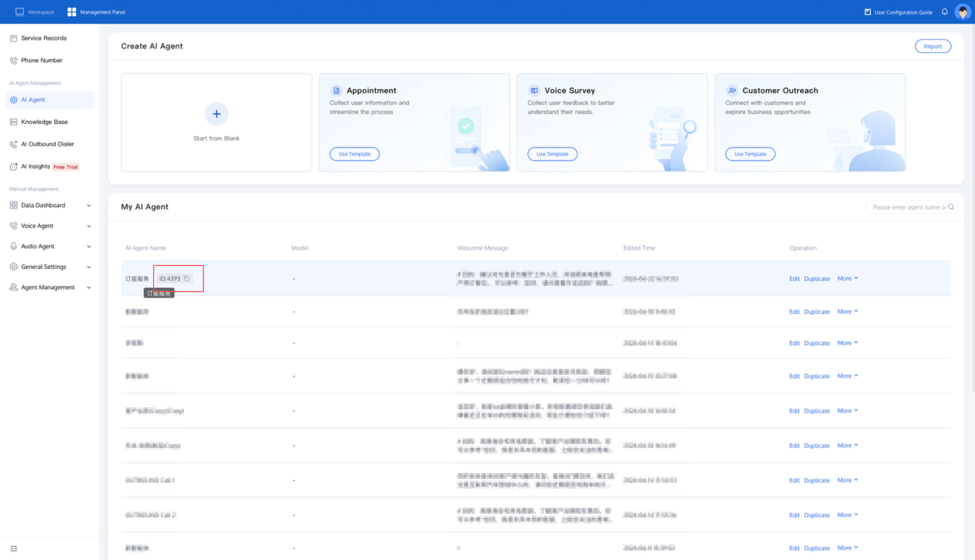Click the notification bell icon

tap(944, 12)
